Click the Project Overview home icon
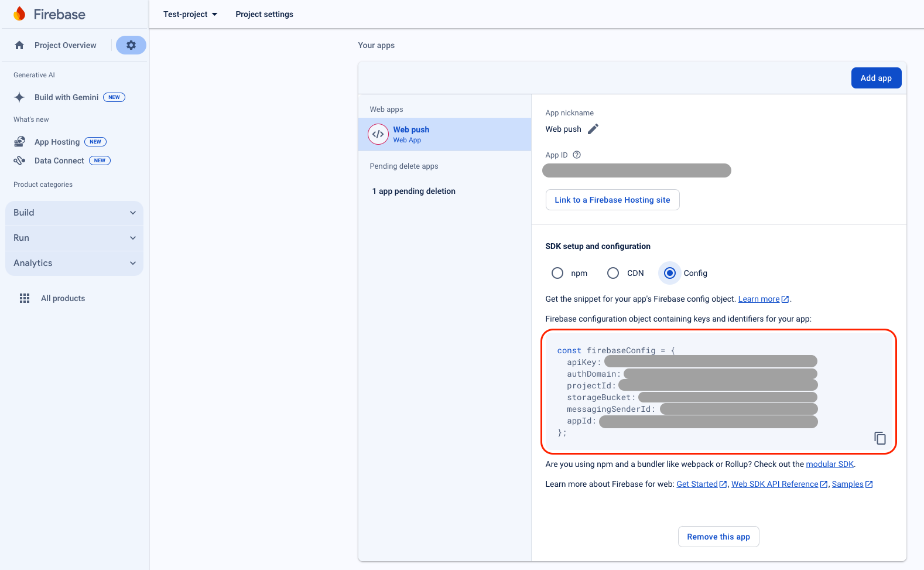 [x=19, y=45]
